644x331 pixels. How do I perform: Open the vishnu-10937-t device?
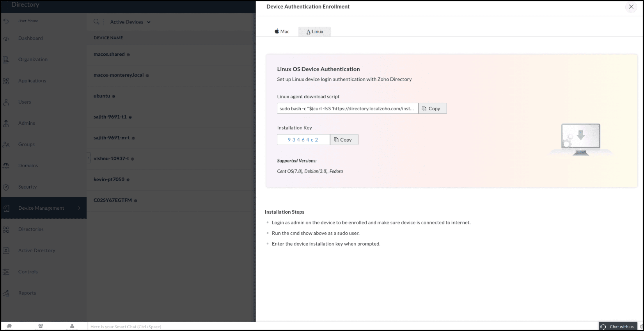[x=111, y=159]
